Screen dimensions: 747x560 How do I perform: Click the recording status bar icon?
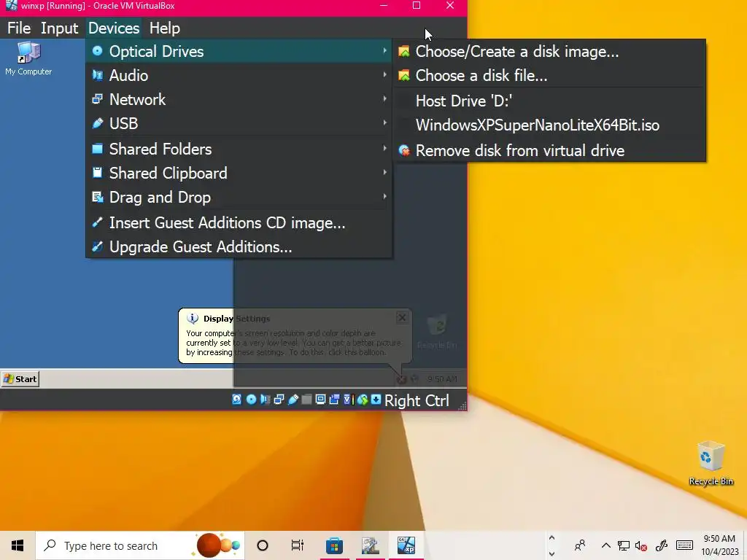(334, 400)
